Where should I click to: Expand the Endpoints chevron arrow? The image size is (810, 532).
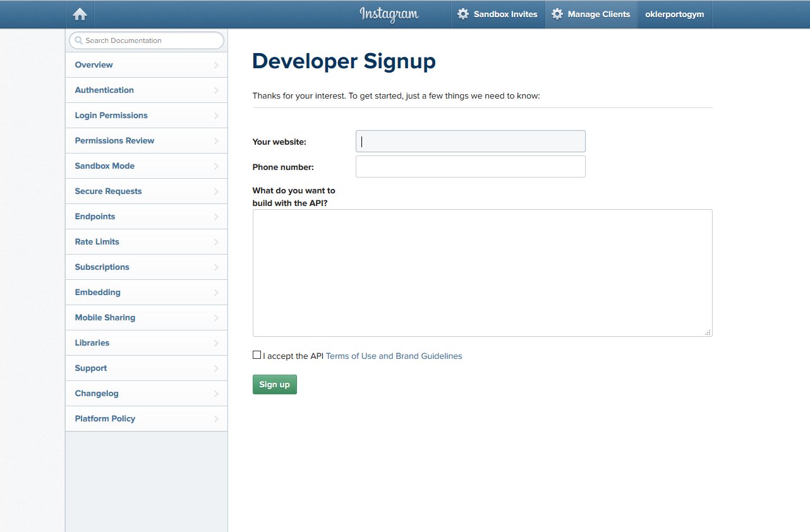pos(216,217)
